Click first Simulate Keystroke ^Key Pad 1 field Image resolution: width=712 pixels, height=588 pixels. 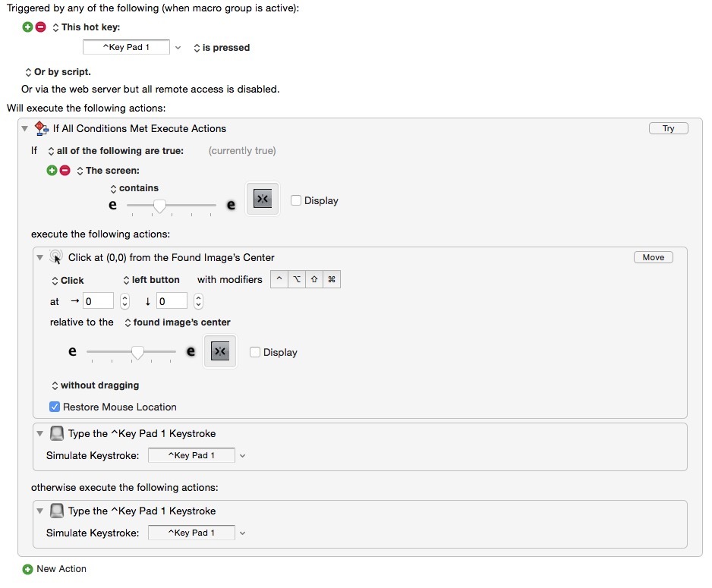click(191, 455)
